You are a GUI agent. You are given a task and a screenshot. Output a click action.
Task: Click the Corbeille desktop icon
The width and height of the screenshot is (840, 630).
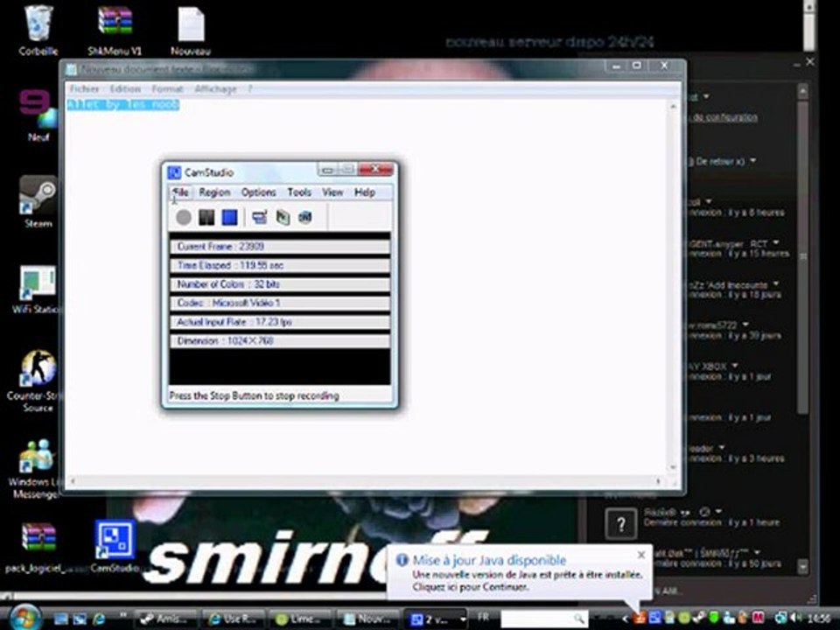[x=38, y=30]
